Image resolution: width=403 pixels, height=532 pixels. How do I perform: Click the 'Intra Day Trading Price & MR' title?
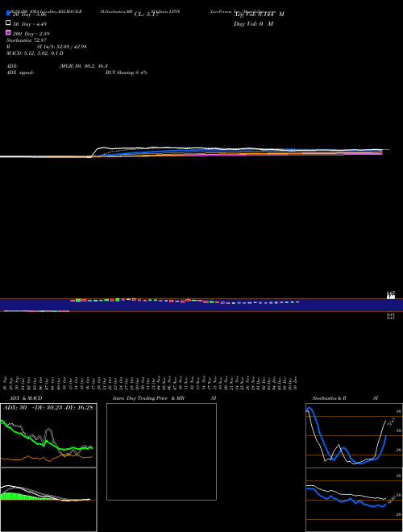pyautogui.click(x=148, y=398)
